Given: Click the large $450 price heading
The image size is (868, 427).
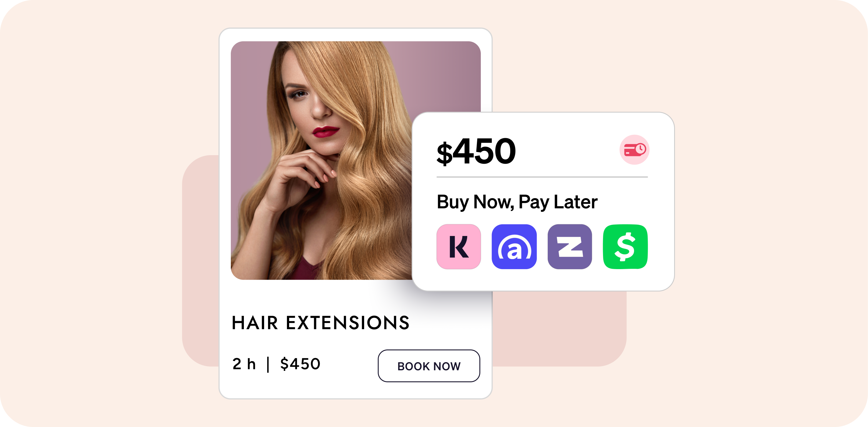Looking at the screenshot, I should pyautogui.click(x=476, y=152).
